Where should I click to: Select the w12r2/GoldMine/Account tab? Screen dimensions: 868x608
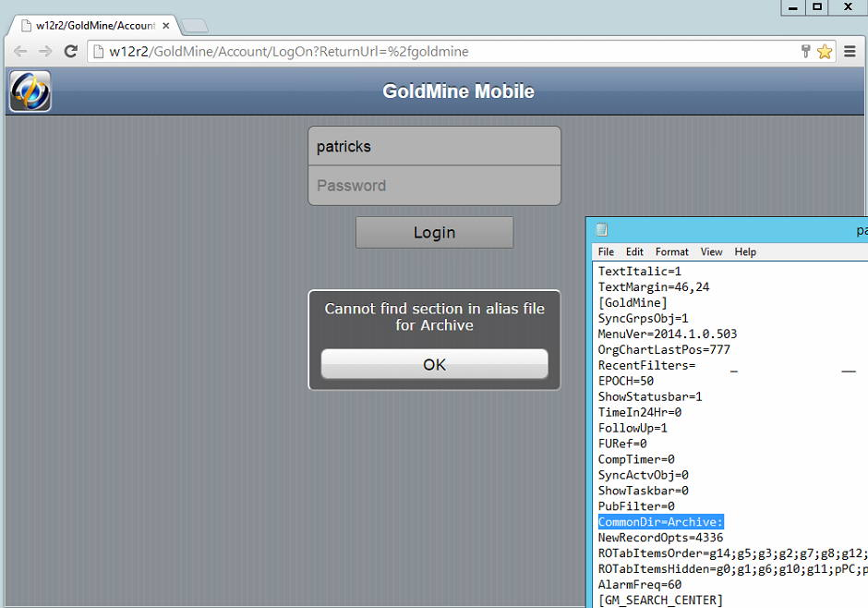92,26
